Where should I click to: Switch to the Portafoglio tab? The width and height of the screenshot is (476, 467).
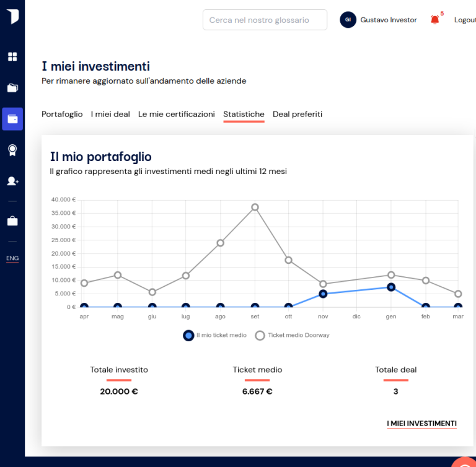coord(62,115)
